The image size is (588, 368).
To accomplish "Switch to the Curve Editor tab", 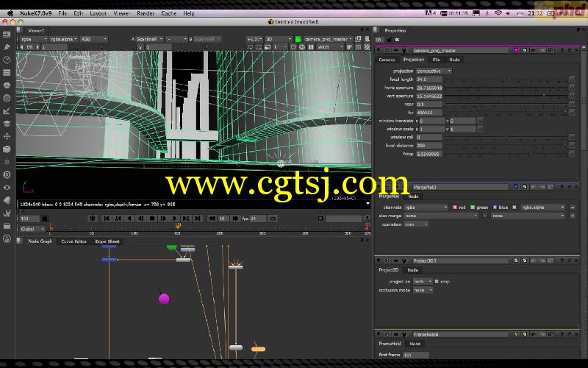I will (74, 241).
